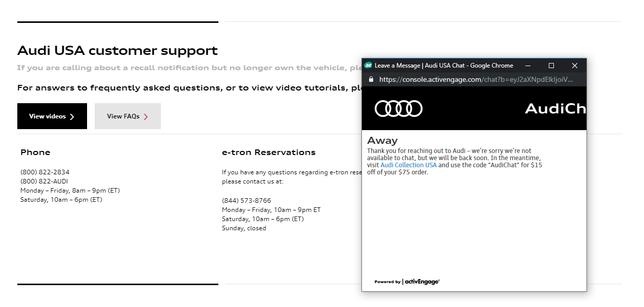Viewport: 644px width, 307px height.
Task: Click the activEngage logo in the chat footer
Action: (x=421, y=281)
